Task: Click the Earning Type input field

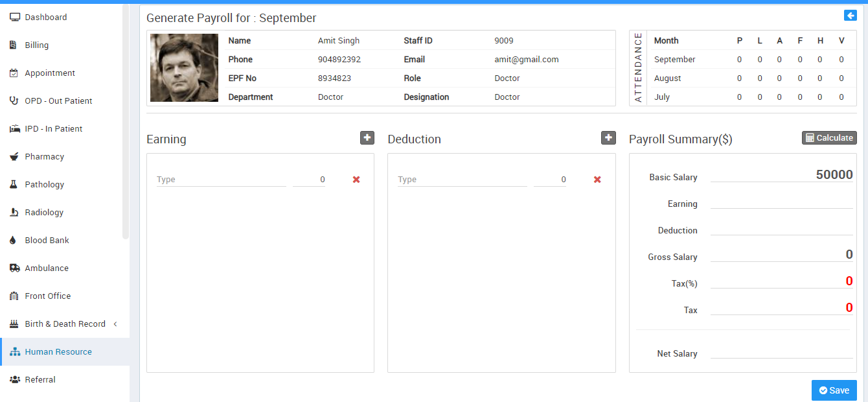Action: click(x=221, y=180)
